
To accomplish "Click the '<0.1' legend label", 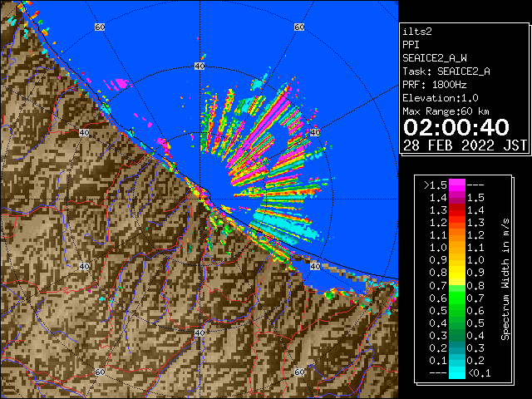I will click(479, 373).
